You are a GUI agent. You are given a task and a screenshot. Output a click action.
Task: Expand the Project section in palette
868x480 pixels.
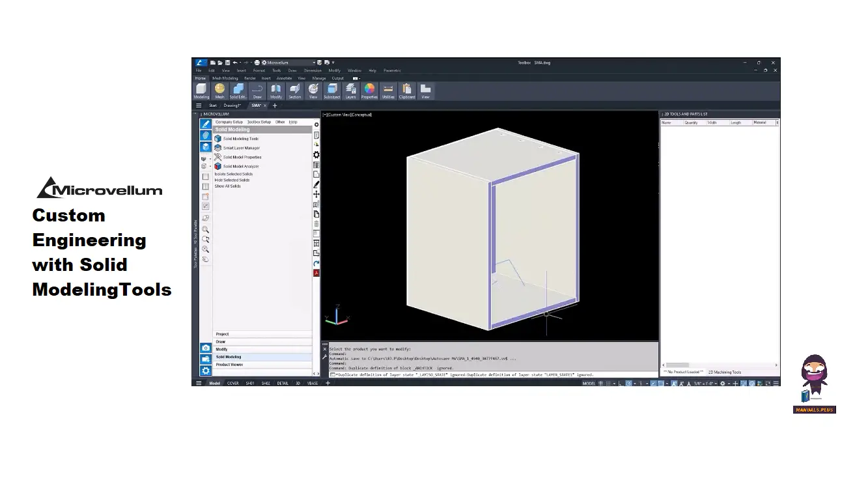tap(263, 334)
